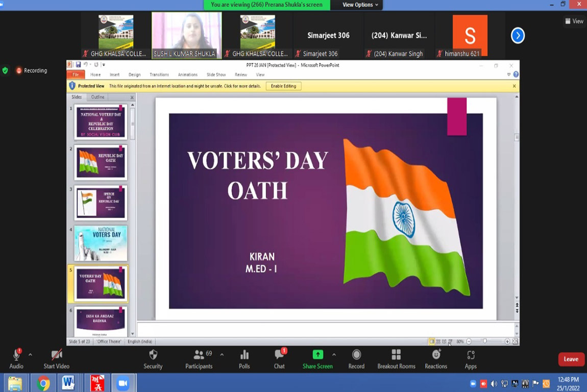Mute audio in Zoom
This screenshot has width=587, height=392.
point(16,359)
